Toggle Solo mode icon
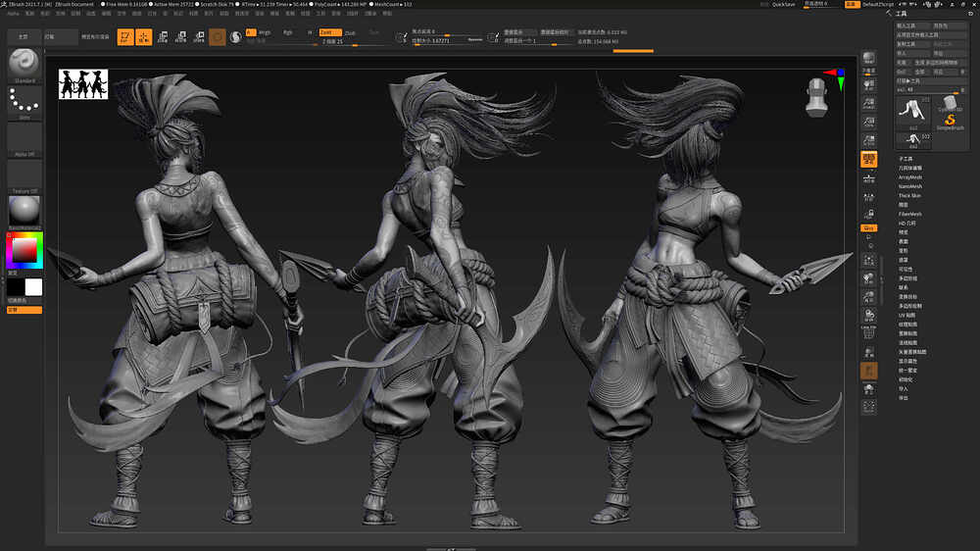This screenshot has width=980, height=551. point(868,389)
